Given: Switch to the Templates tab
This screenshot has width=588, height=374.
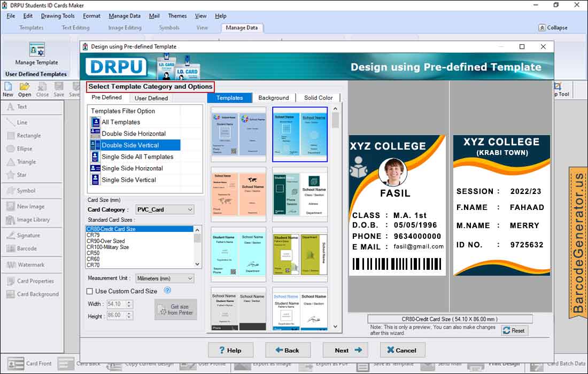Looking at the screenshot, I should 229,98.
